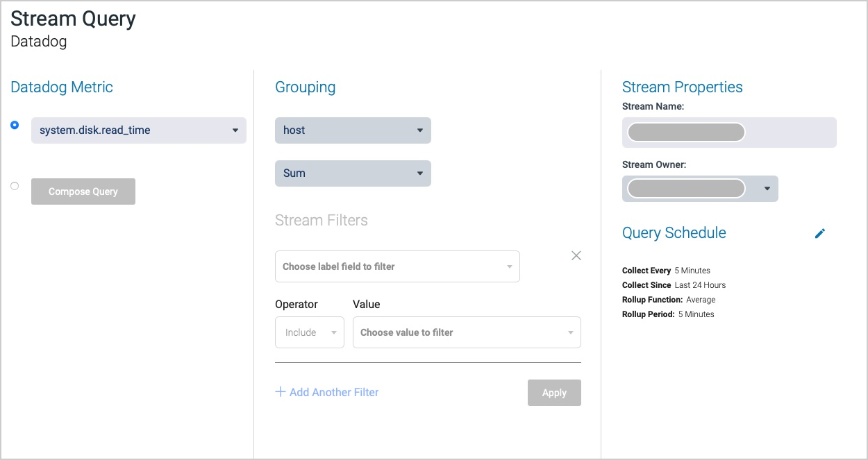Open the system.disk.read_time metric dropdown

coord(139,130)
